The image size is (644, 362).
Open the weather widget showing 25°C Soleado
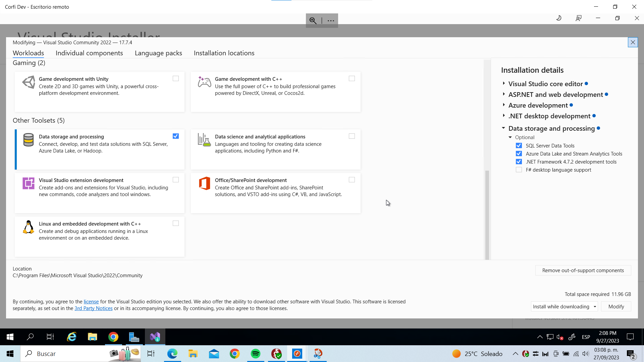477,354
